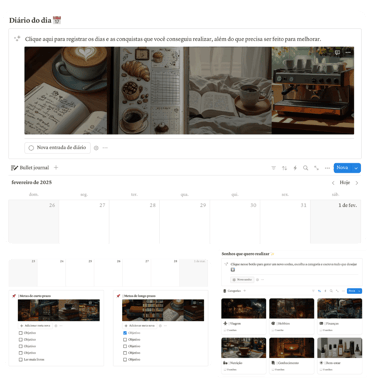The width and height of the screenshot is (375, 385).
Task: Check last Objetivo in Metas de longo prazo
Action: coord(125,360)
